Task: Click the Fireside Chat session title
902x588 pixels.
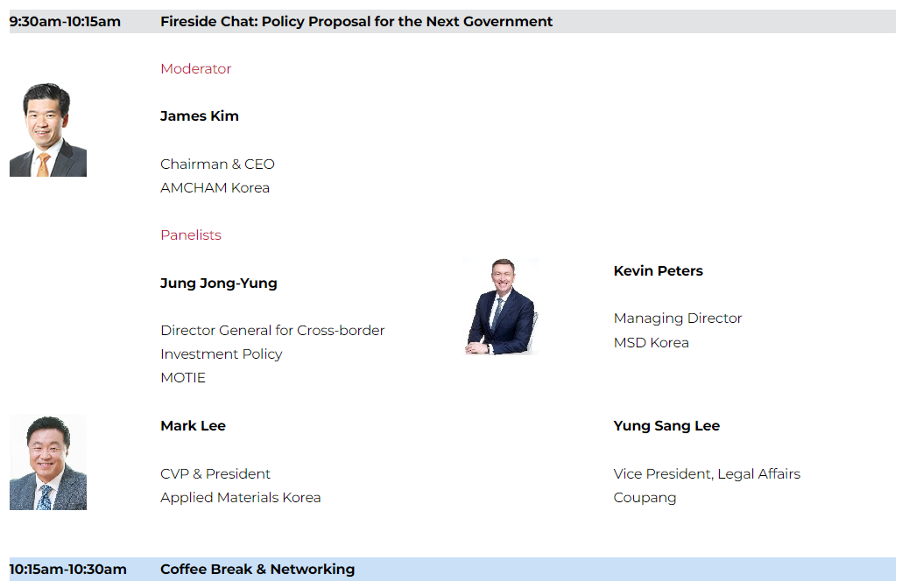Action: pos(356,22)
